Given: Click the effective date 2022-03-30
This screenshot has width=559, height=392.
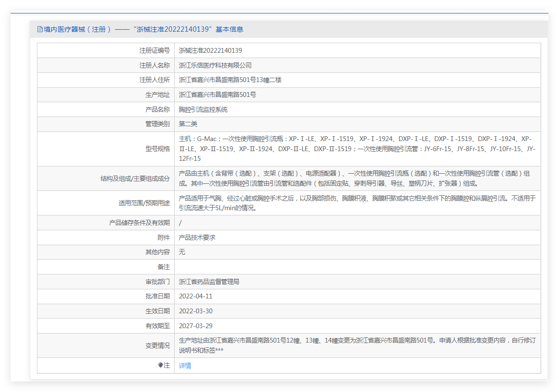Looking at the screenshot, I should [195, 311].
